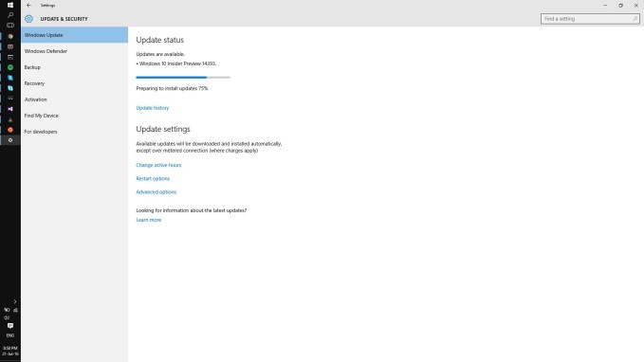Viewport: 644px width, 362px height.
Task: Click Preparing to install updates 75% text
Action: (172, 88)
